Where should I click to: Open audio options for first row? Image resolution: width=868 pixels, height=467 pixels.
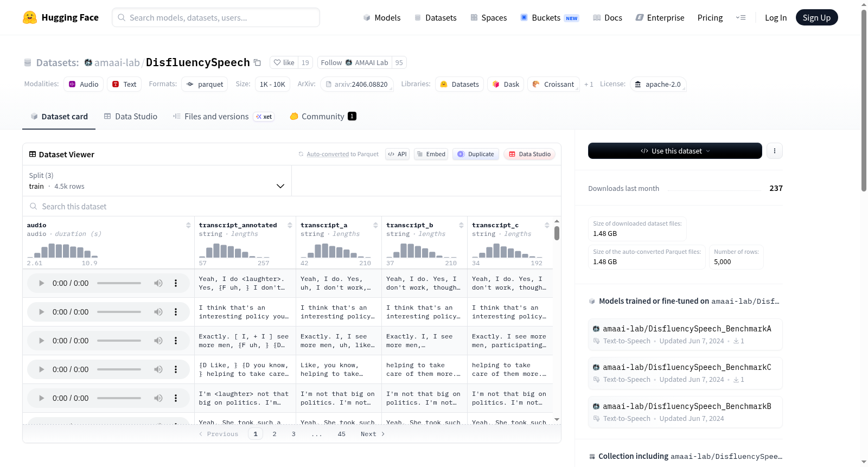coord(175,283)
